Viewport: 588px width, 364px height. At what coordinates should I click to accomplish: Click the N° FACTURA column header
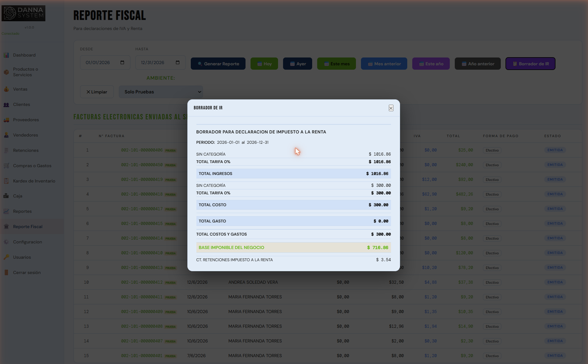pos(111,136)
